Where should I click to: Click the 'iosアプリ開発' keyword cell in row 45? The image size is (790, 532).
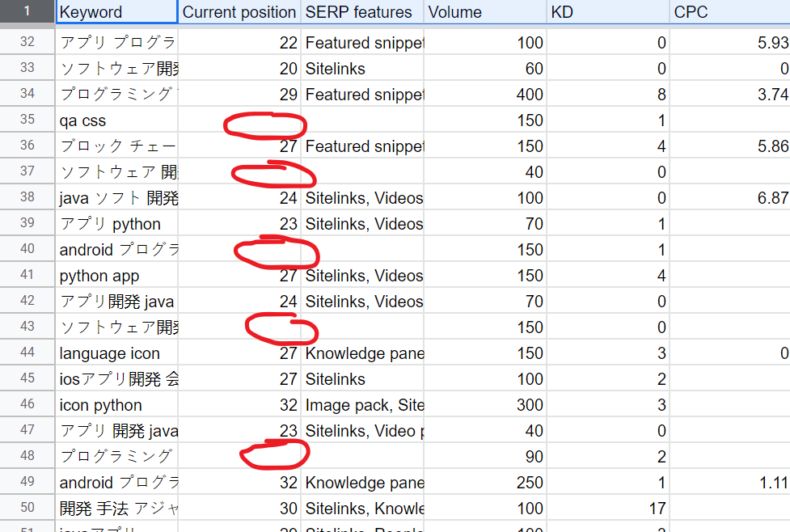(x=116, y=378)
